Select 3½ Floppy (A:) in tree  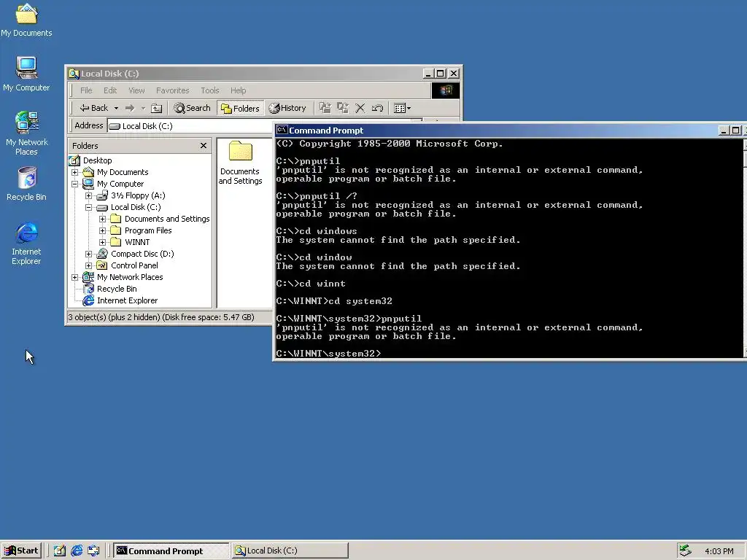[138, 195]
